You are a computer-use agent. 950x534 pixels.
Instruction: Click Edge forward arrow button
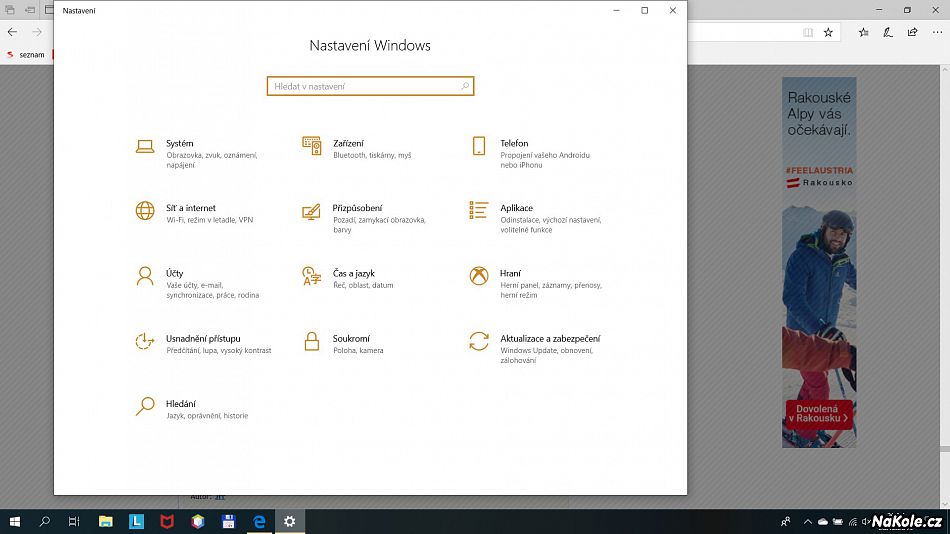click(37, 32)
